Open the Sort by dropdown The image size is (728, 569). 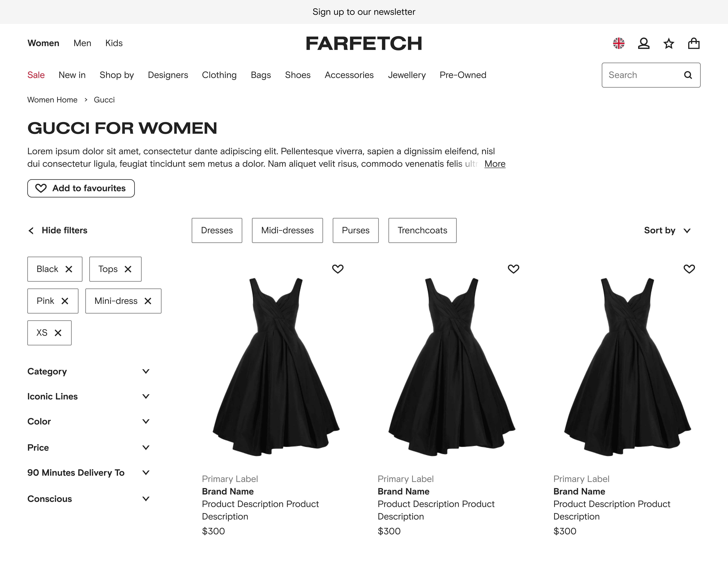(667, 230)
